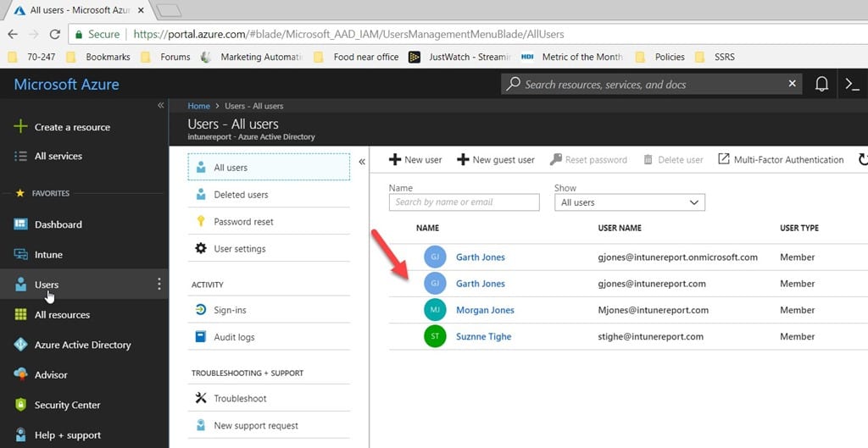Click gjones@intunereport.onmicrosoft.com cell
Screen dimensions: 868x448
[677, 257]
